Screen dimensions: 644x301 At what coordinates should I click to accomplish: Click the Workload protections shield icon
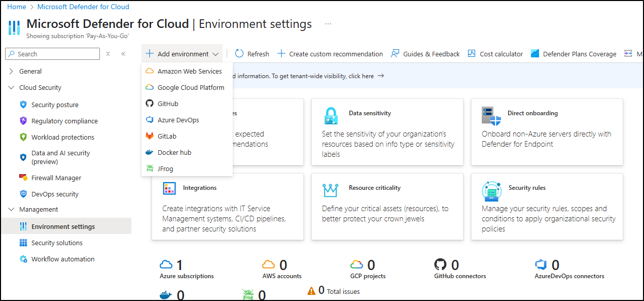click(x=23, y=137)
